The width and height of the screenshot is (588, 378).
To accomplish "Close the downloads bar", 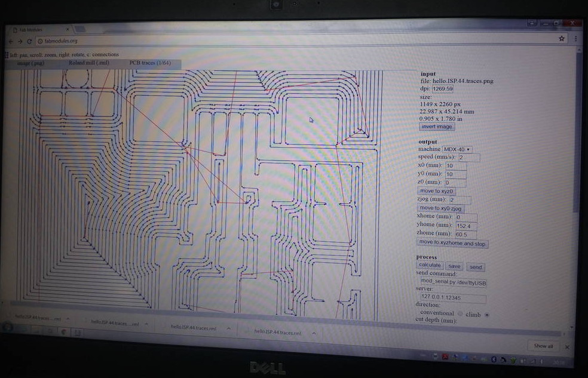I will (567, 348).
